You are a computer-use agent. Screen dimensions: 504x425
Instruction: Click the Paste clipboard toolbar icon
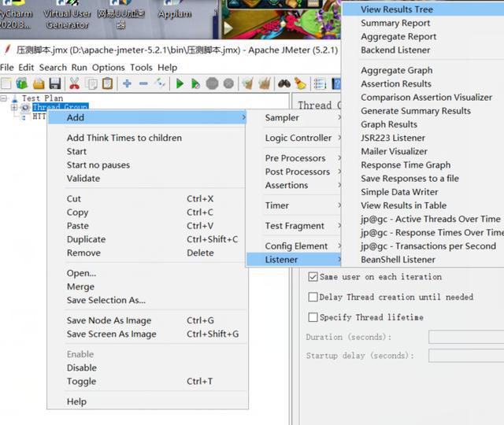107,83
